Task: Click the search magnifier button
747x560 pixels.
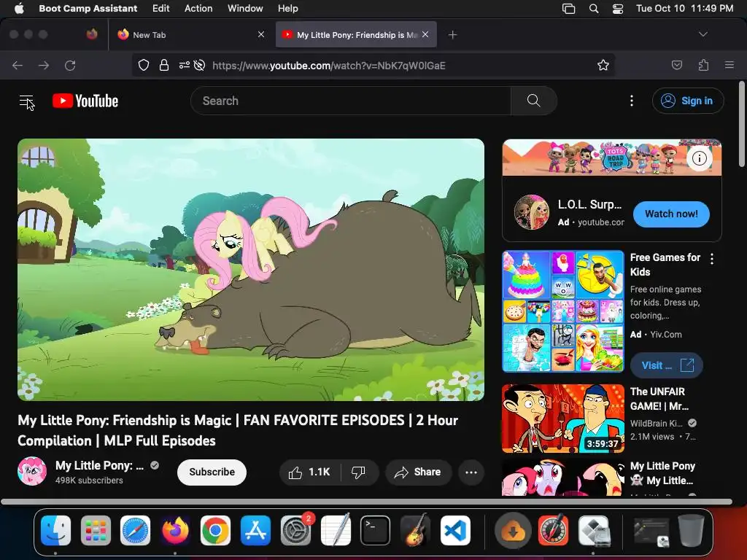Action: [533, 101]
